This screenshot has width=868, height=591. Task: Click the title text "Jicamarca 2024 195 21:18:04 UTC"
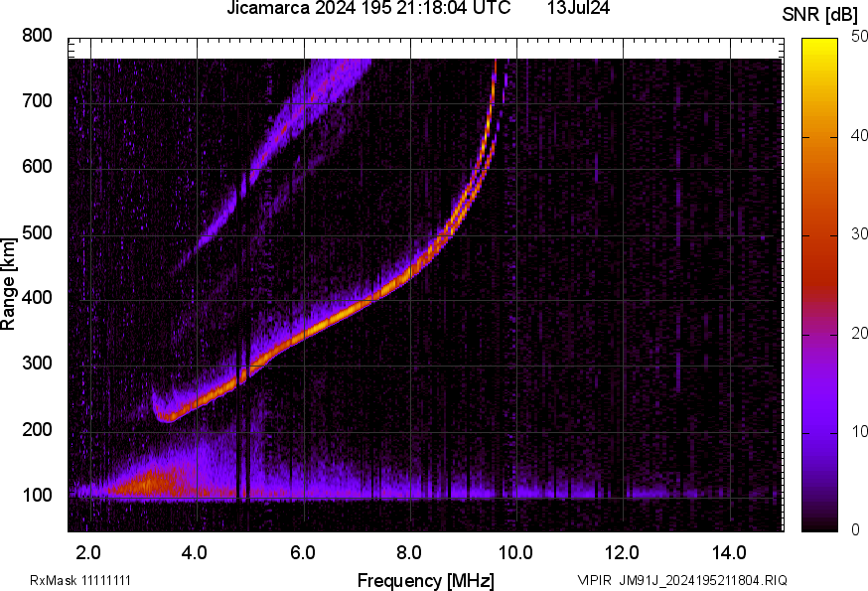tap(368, 8)
